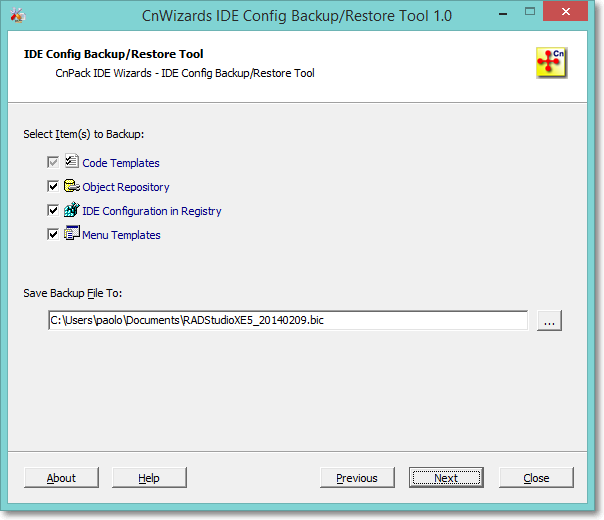The image size is (604, 520).
Task: Click the IDE Configuration in Registry icon
Action: [72, 210]
